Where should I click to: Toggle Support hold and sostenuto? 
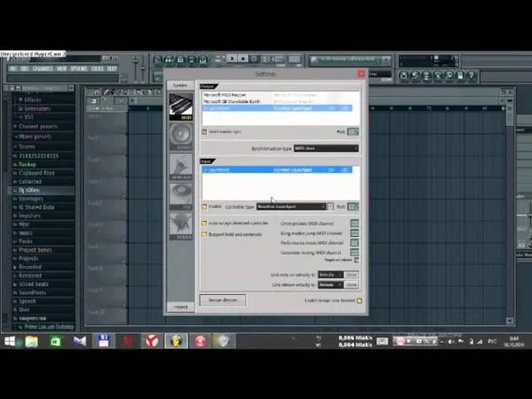pyautogui.click(x=204, y=234)
